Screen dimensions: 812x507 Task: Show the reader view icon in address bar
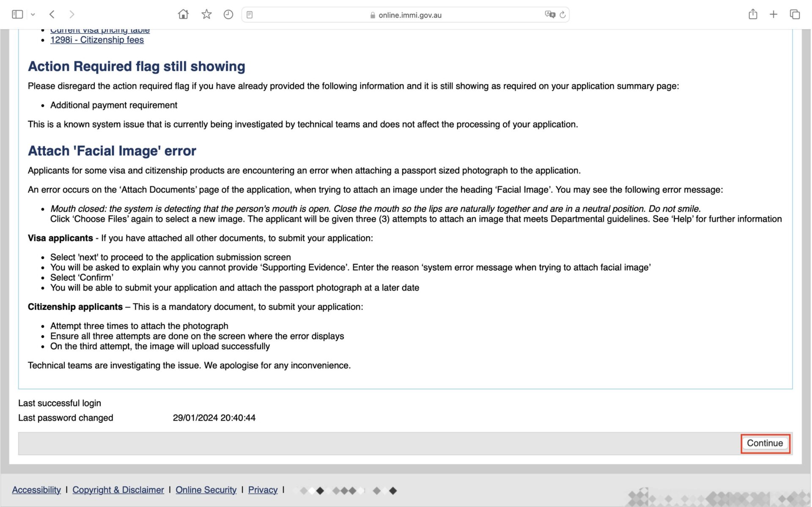250,15
